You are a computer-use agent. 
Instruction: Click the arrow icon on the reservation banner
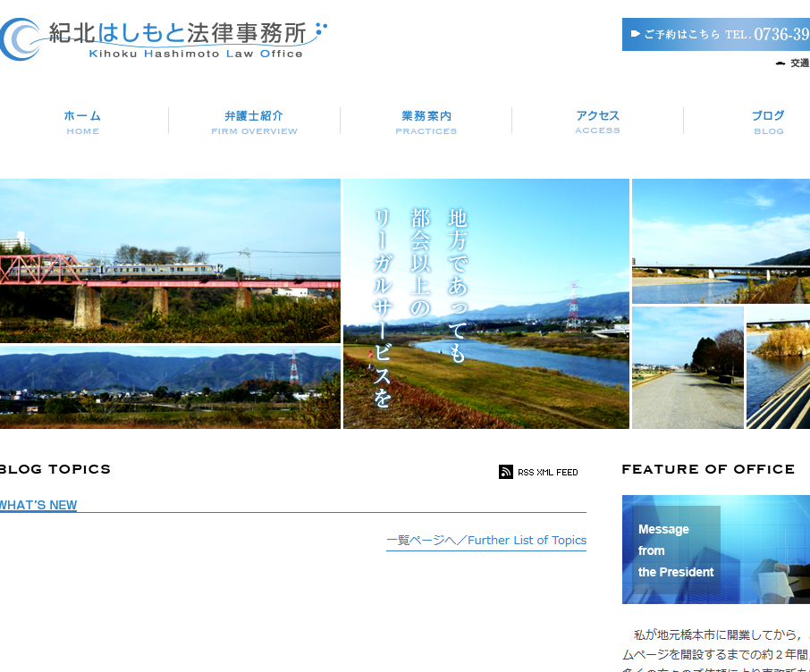coord(635,34)
